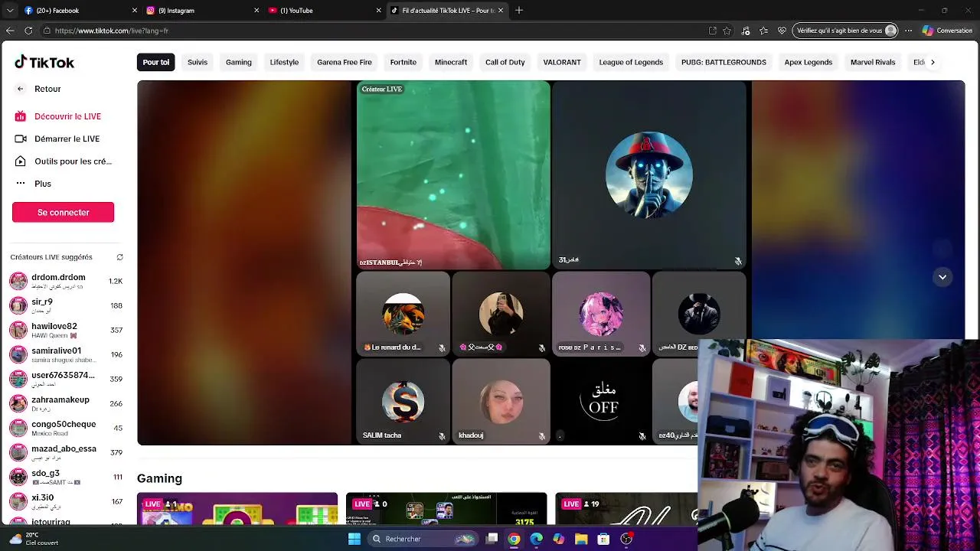
Task: Select the Pour toi category tab
Action: (155, 62)
